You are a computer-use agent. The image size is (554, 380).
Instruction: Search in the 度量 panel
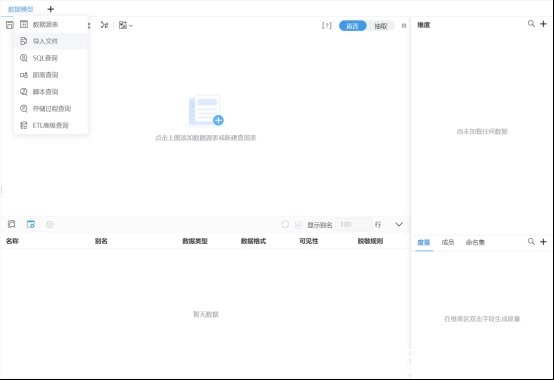coord(531,242)
